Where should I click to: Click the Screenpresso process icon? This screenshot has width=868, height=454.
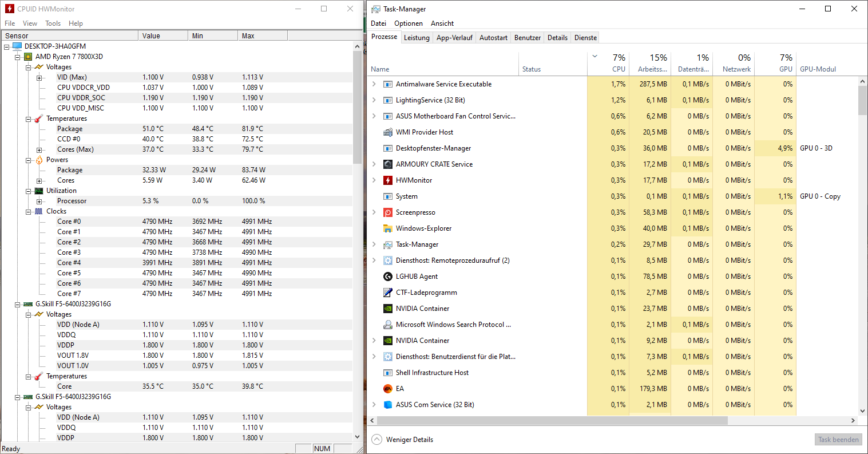[x=388, y=212]
